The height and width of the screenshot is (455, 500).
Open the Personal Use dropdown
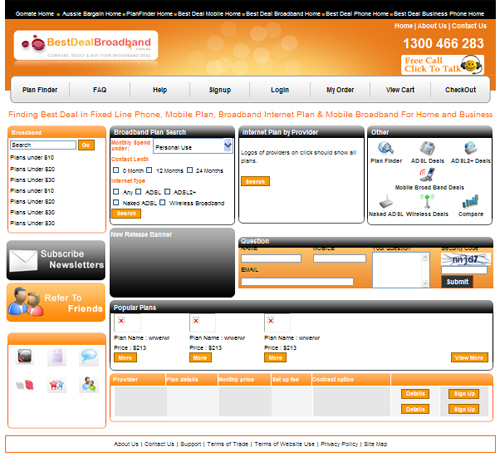193,146
